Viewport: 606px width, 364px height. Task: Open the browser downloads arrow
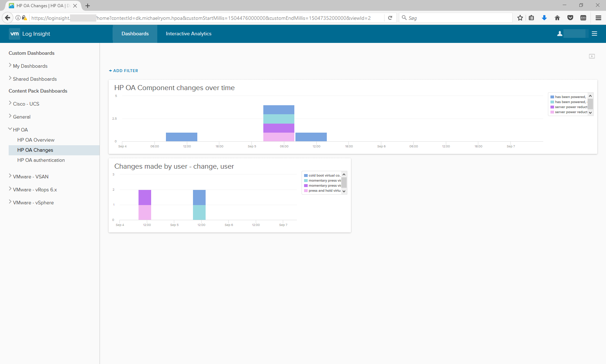point(544,18)
